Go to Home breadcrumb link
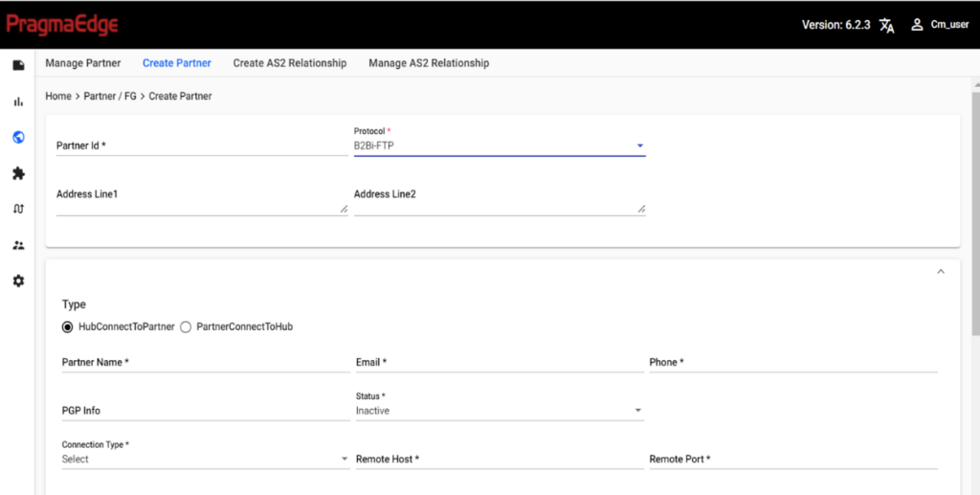This screenshot has width=980, height=495. [x=58, y=97]
